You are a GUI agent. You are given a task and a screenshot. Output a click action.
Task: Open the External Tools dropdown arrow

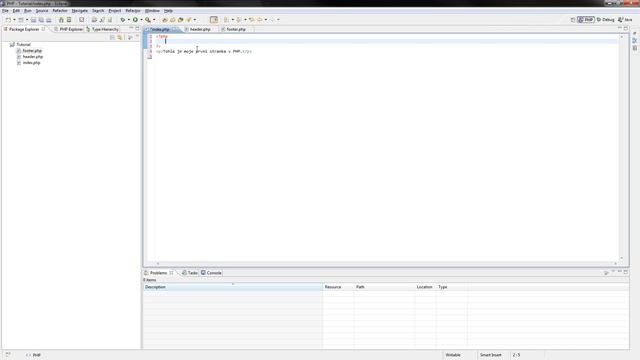[154, 20]
